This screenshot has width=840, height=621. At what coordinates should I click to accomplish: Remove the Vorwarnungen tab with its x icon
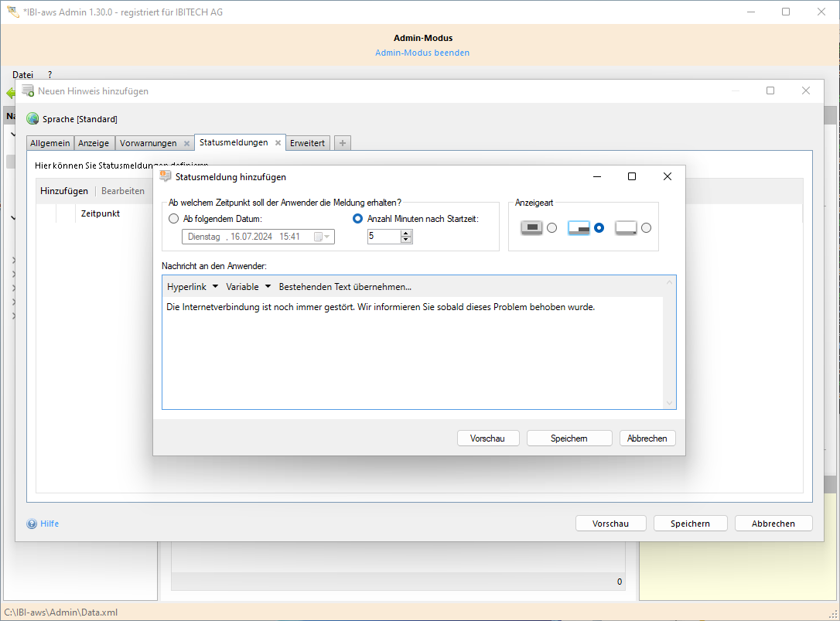pos(188,142)
